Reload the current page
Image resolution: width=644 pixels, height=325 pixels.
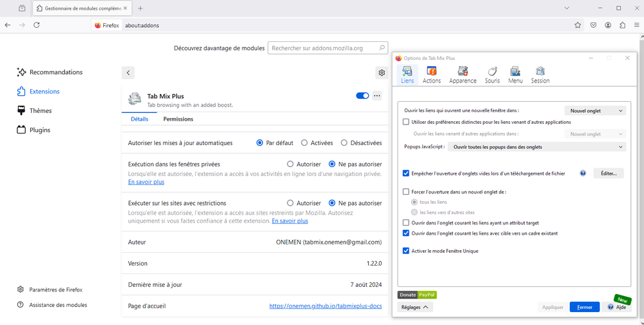37,25
